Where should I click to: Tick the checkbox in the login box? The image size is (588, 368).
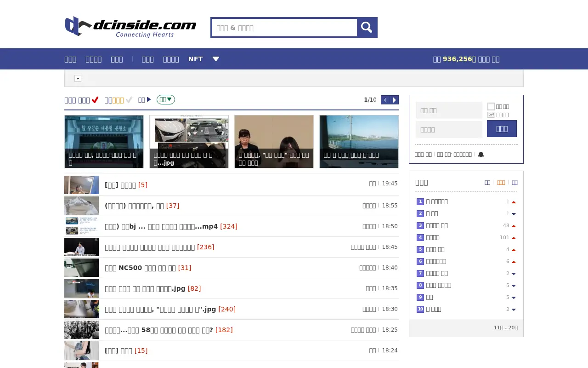tap(491, 106)
